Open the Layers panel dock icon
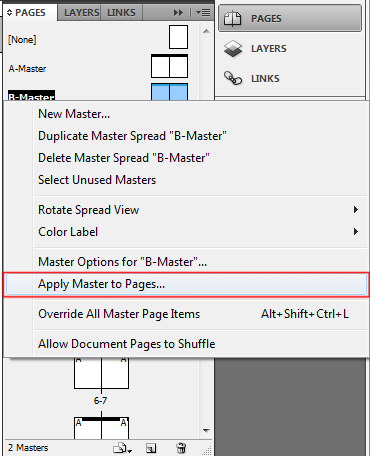Image resolution: width=370 pixels, height=456 pixels. [233, 49]
